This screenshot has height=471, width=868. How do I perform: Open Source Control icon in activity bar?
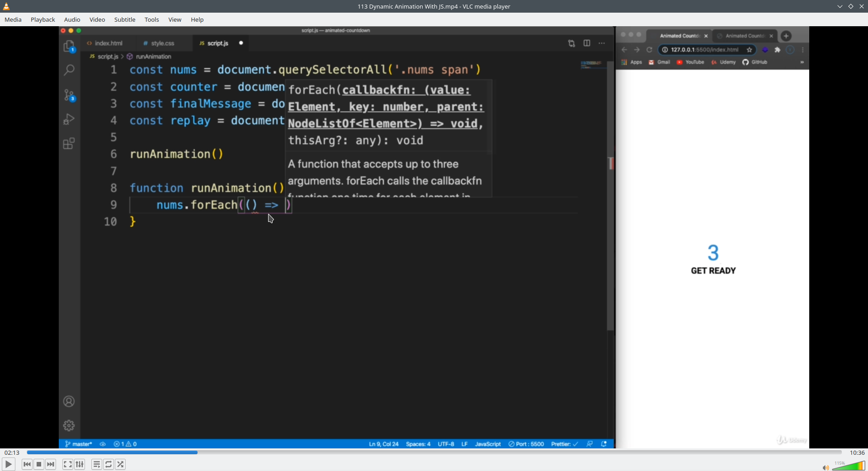coord(69,95)
